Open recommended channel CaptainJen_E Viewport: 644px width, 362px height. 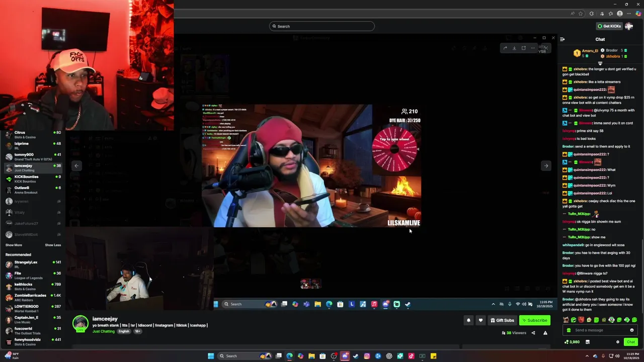(x=33, y=320)
